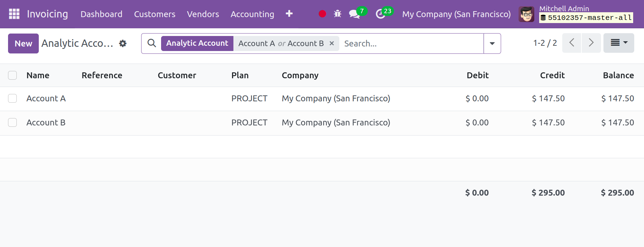This screenshot has width=644, height=247.
Task: Select all records with header checkbox
Action: pos(13,75)
